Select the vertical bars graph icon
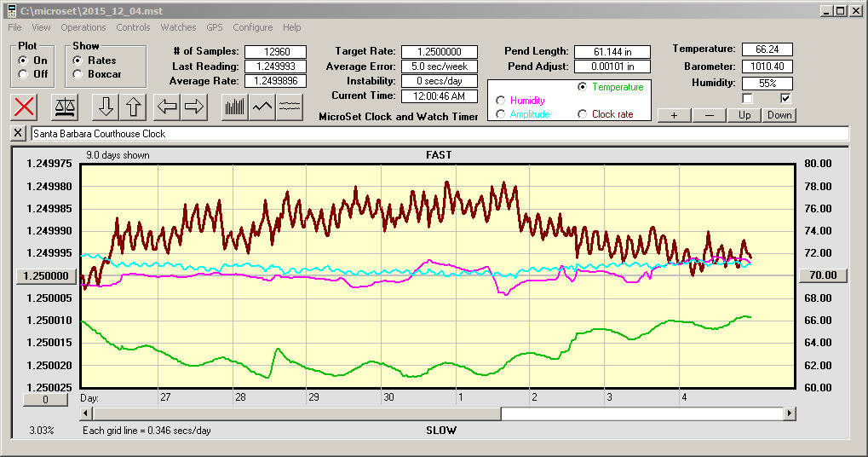The image size is (868, 457). [234, 107]
